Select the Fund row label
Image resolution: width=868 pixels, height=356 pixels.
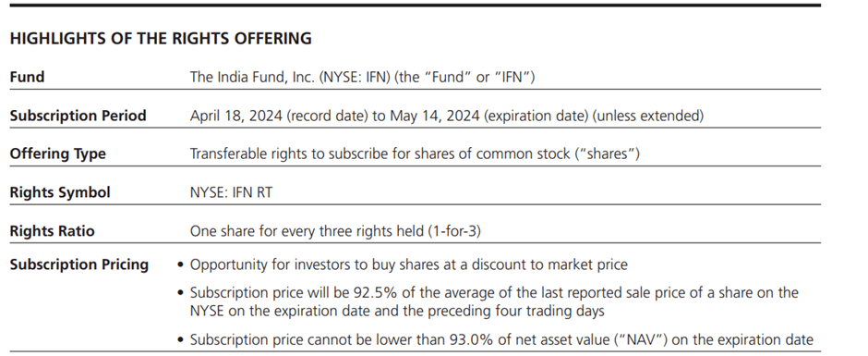point(27,77)
